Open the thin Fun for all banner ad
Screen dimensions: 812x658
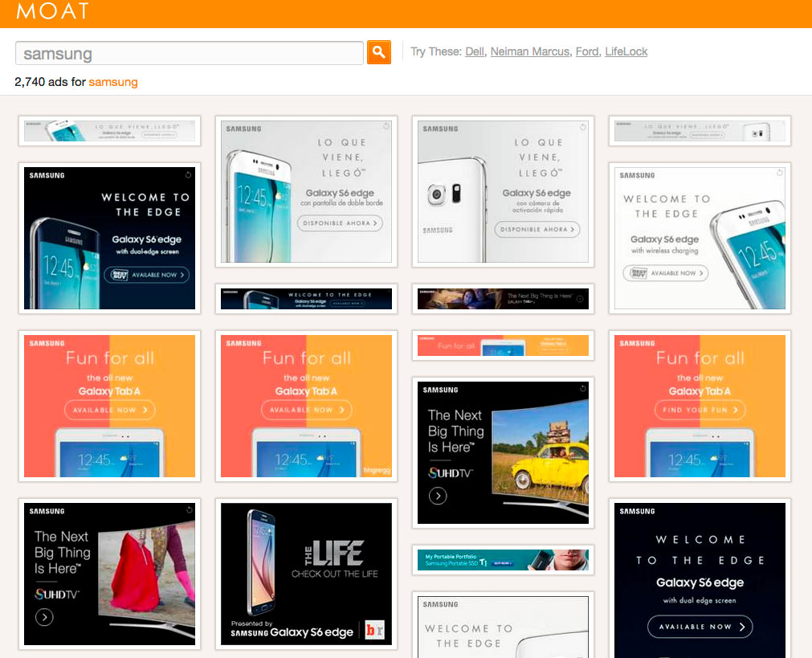[x=504, y=345]
